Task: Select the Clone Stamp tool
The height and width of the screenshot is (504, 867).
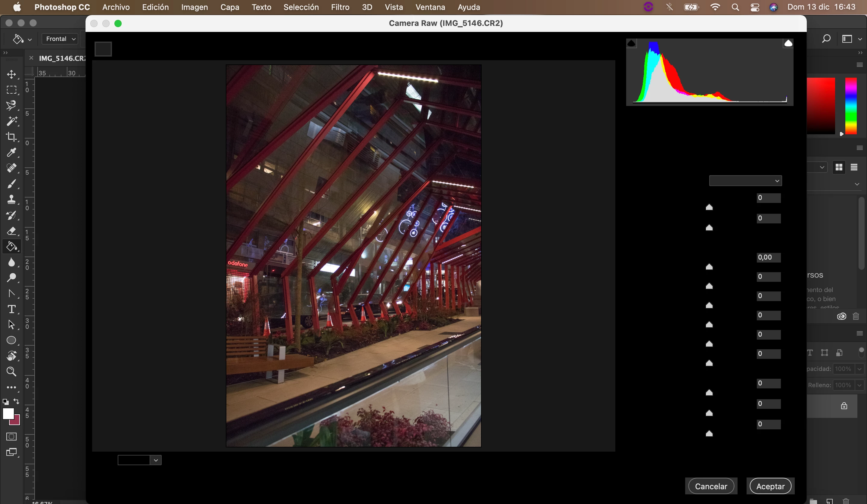Action: (11, 200)
